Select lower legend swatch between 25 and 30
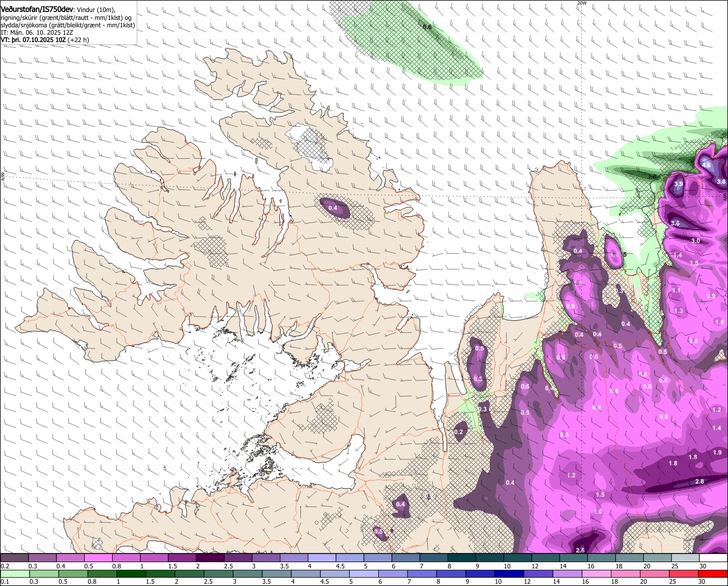The height and width of the screenshot is (586, 728). click(684, 573)
